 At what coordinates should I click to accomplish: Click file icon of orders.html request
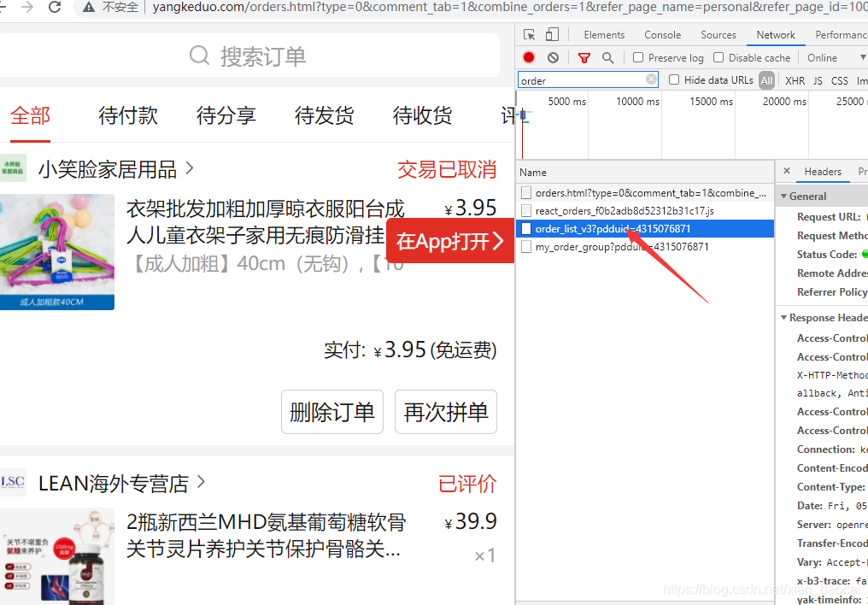526,192
